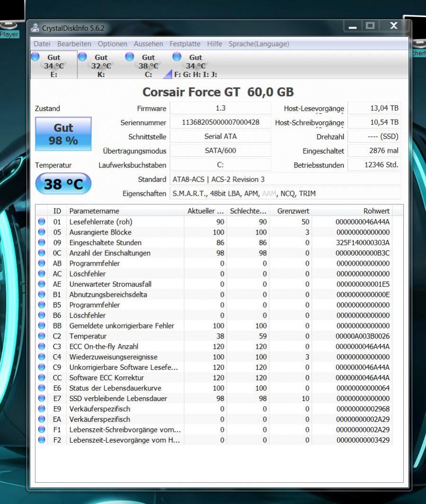Click status icon of Abnutzungsbereichsdelta row

[42, 294]
